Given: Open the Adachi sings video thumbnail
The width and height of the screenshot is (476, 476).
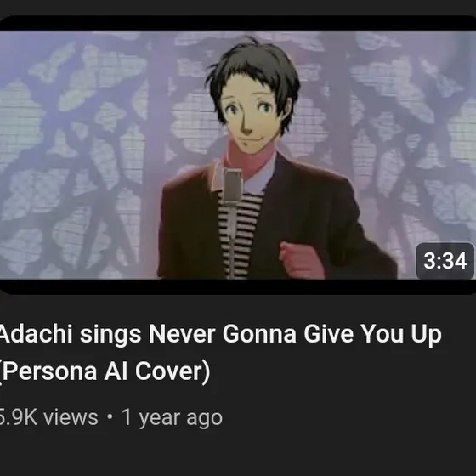Looking at the screenshot, I should [x=238, y=155].
